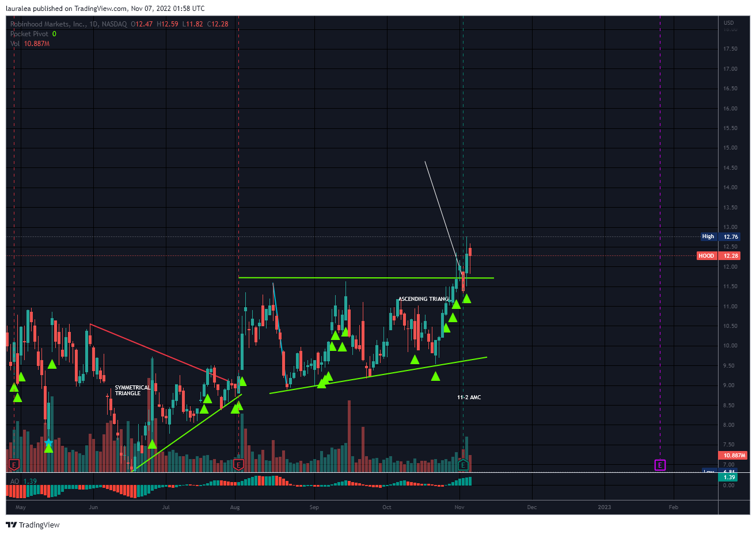This screenshot has width=756, height=535.
Task: Select the green ascending support line under September
Action: pos(378,375)
